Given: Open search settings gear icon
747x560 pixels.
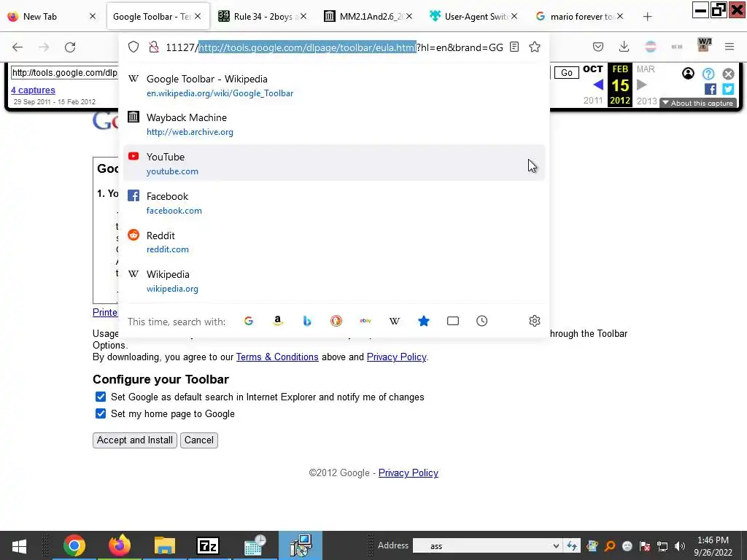Looking at the screenshot, I should 535,321.
